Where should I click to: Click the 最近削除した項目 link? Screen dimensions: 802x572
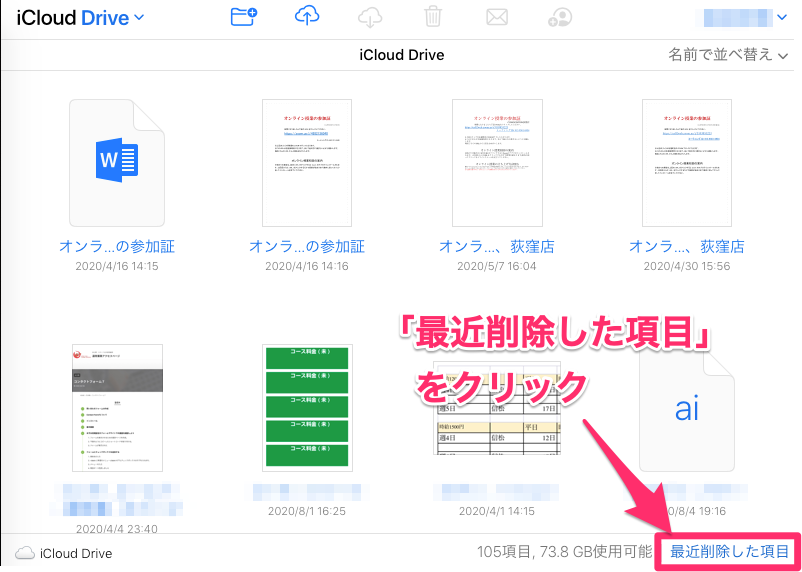coord(729,552)
